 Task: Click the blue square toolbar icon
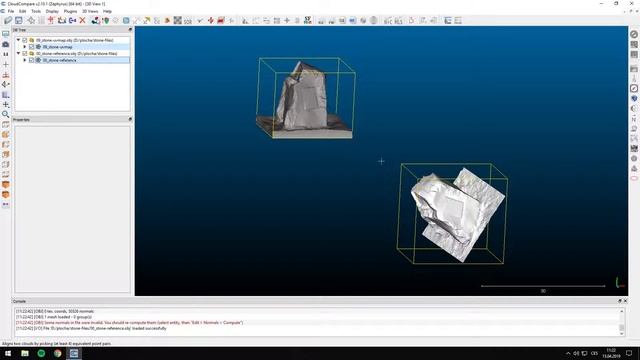coord(126,20)
